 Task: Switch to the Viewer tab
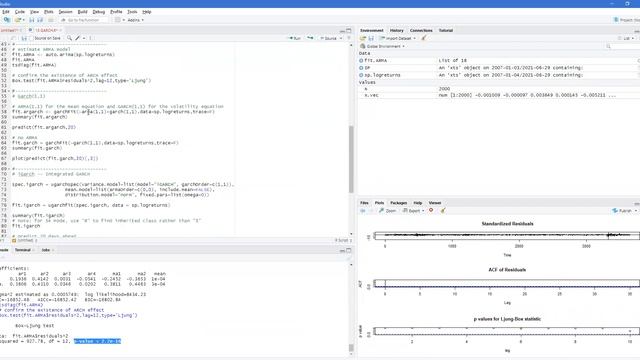point(435,202)
